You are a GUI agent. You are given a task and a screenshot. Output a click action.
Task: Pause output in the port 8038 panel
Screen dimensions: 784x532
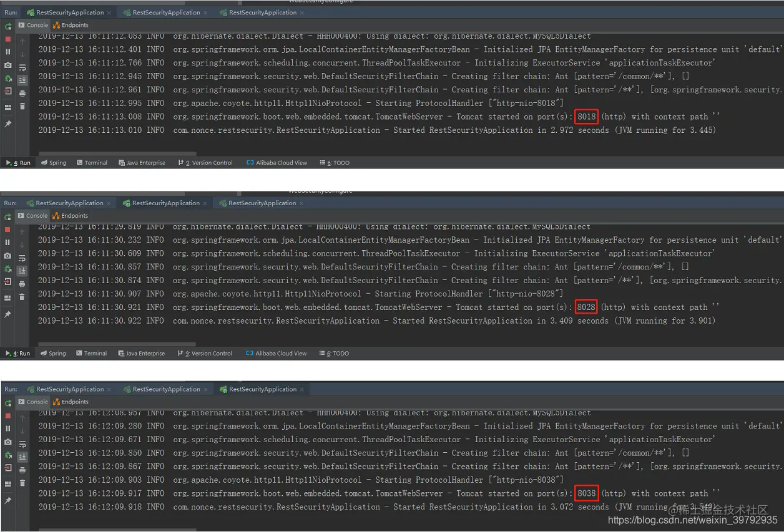(x=8, y=428)
